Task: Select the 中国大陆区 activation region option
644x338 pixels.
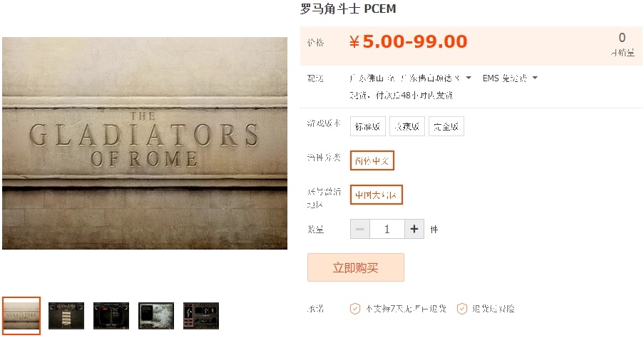Action: [x=377, y=194]
